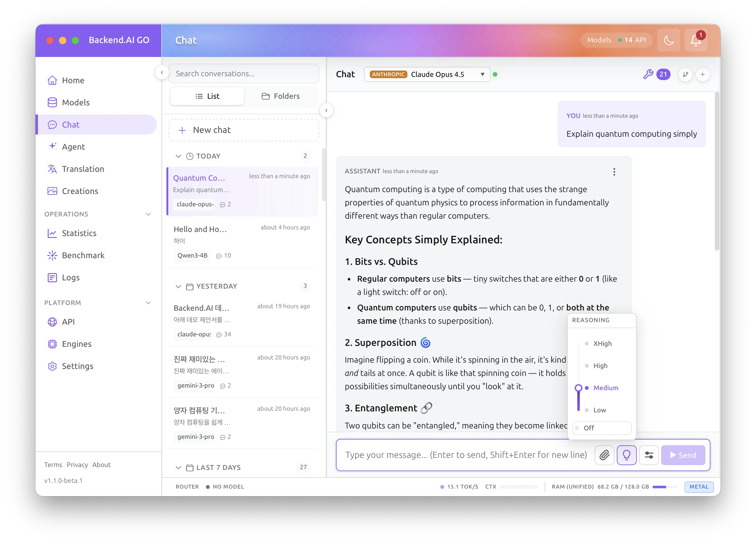View Statistics under Operations

[79, 233]
